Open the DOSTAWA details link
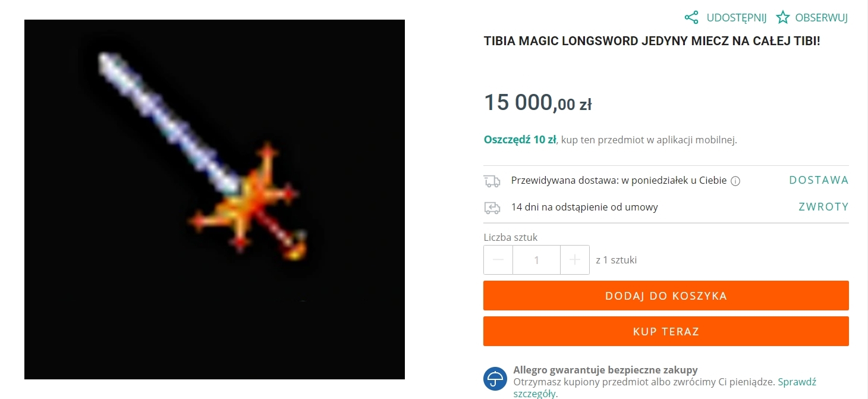The width and height of the screenshot is (868, 399). pyautogui.click(x=819, y=180)
